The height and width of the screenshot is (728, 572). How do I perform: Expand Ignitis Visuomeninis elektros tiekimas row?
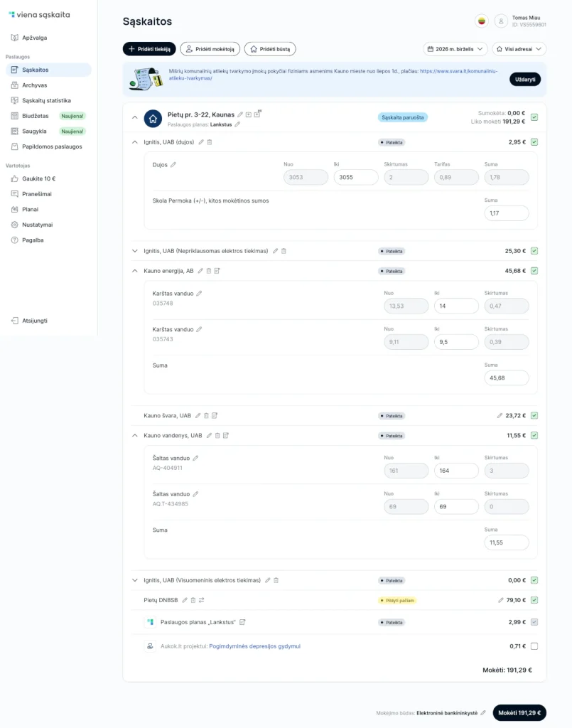click(135, 580)
